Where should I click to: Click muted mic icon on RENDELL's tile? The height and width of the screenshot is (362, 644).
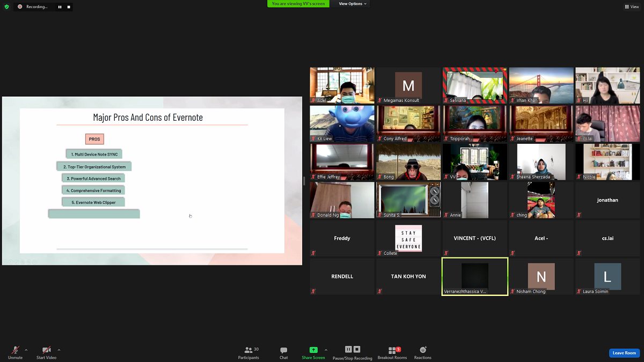pos(313,291)
